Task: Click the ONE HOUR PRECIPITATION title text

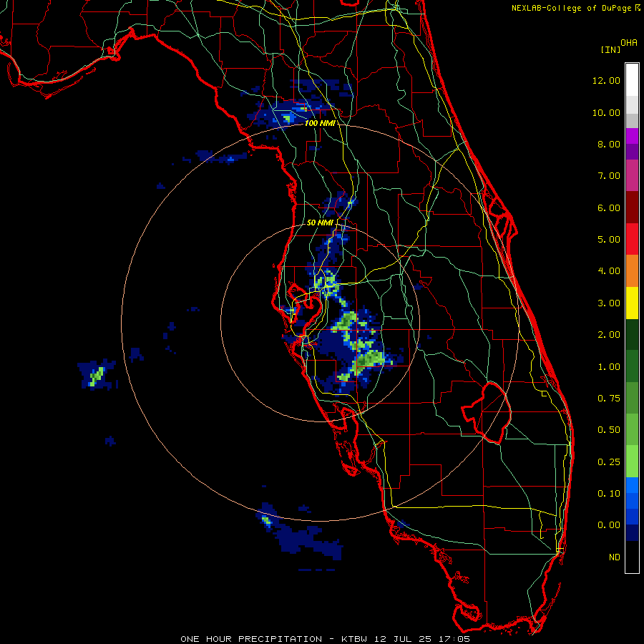Action: (251, 639)
